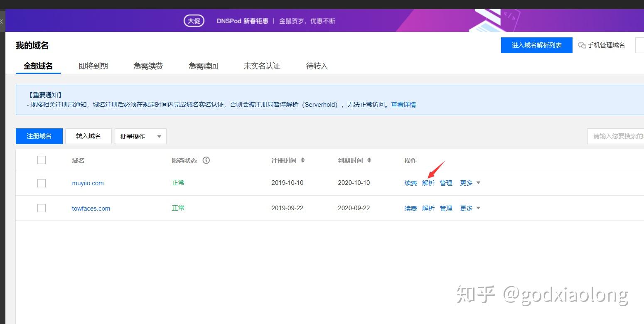Click the 服务状态 info icon

(206, 160)
